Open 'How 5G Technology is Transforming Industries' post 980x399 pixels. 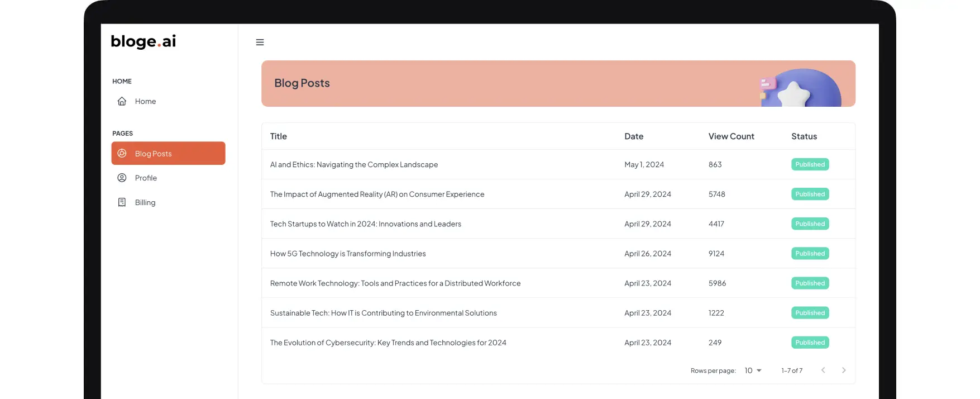point(348,254)
